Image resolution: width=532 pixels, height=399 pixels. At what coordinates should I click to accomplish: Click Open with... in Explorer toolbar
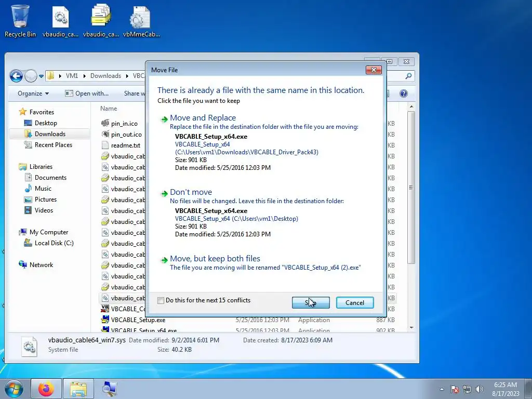click(87, 94)
